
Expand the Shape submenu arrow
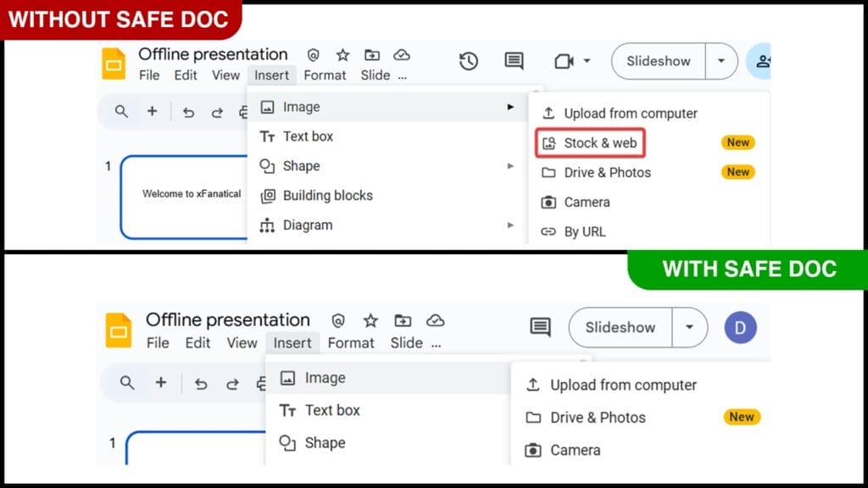(x=510, y=166)
